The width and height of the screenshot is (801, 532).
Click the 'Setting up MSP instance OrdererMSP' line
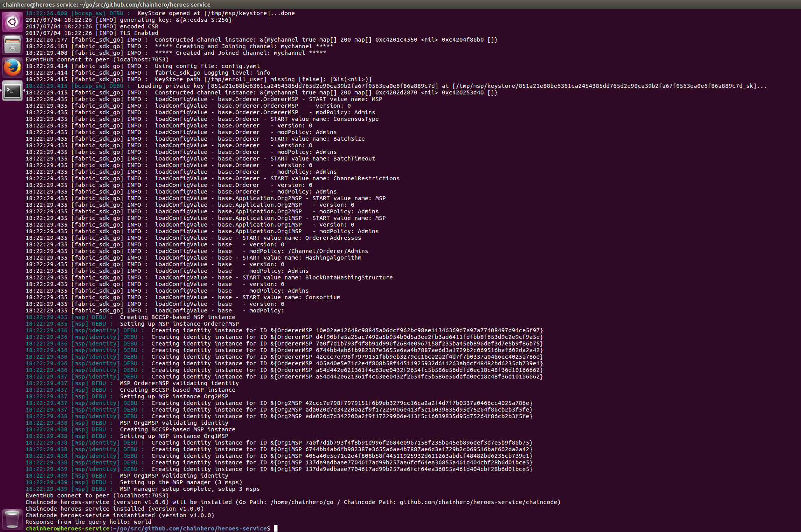(179, 324)
